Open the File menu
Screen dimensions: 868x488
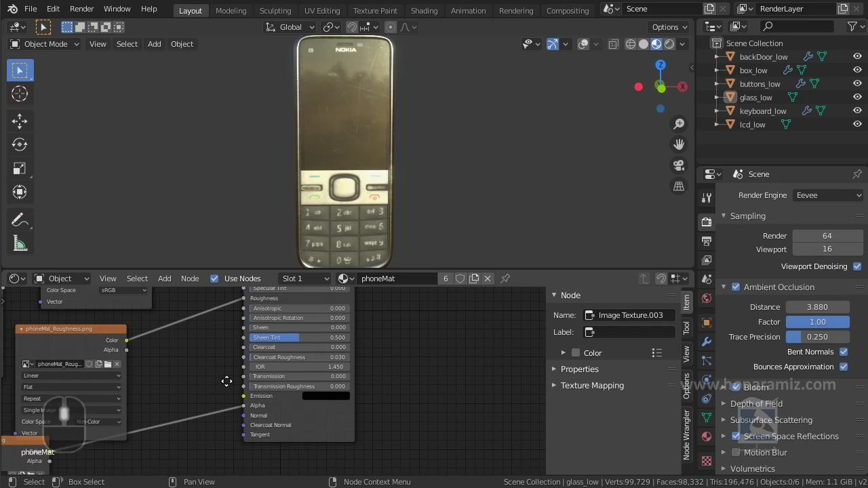[x=31, y=9]
